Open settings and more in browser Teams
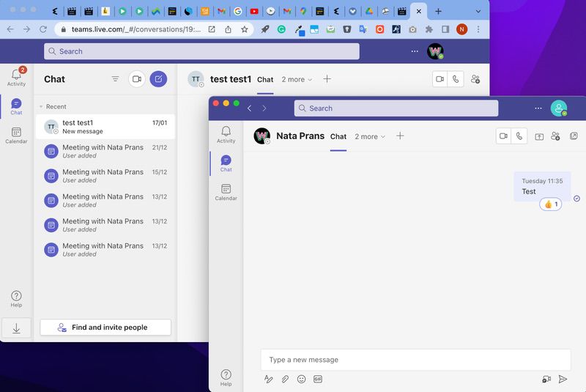 click(415, 51)
